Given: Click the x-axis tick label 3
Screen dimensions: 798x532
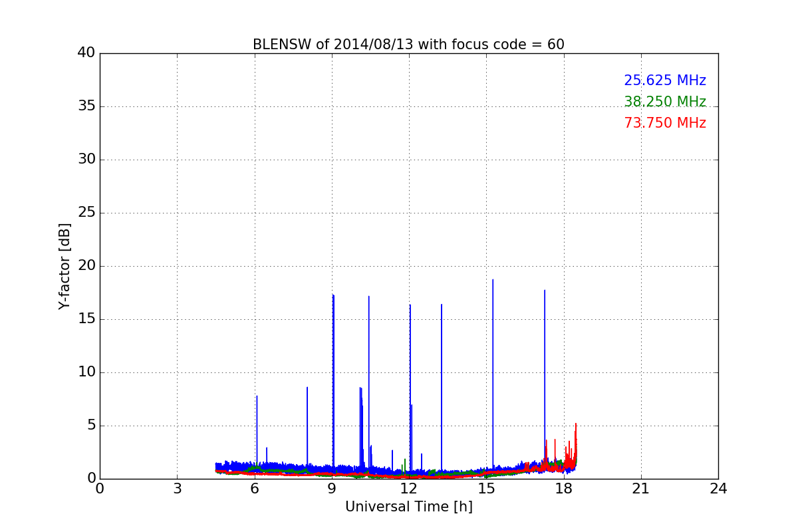Looking at the screenshot, I should pos(177,489).
